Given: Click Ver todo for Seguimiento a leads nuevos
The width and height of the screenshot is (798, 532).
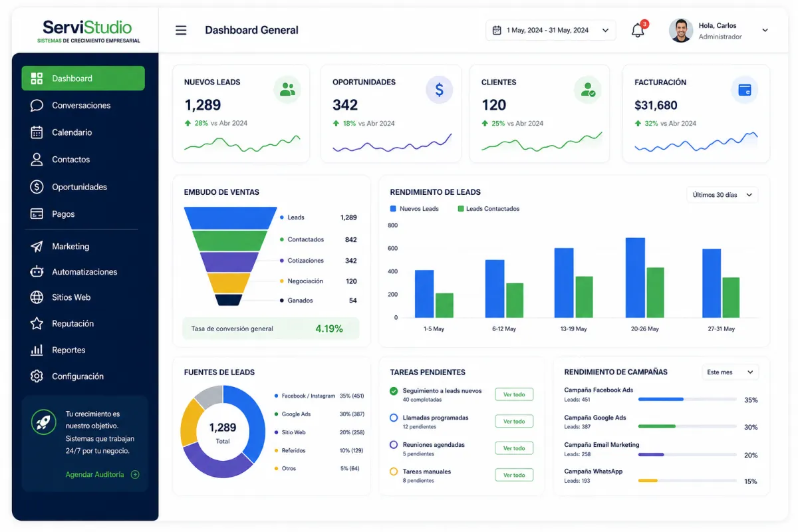Looking at the screenshot, I should click(514, 394).
